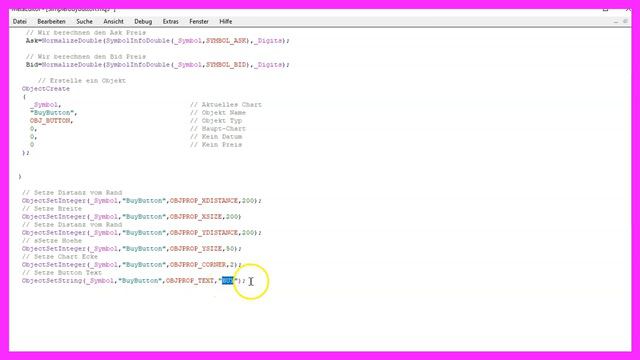
Task: Click the OBJPROP_XSIZE code line
Action: coord(131,217)
